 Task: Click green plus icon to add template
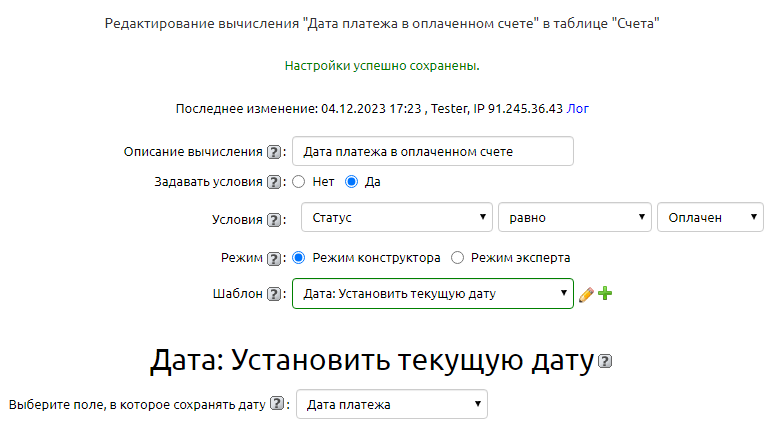point(605,294)
